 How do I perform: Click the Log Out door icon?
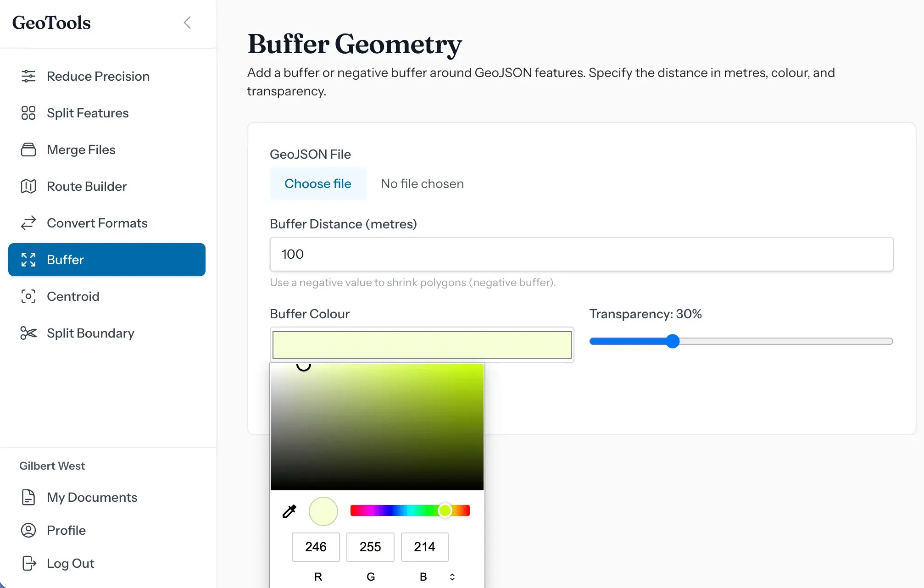(29, 563)
